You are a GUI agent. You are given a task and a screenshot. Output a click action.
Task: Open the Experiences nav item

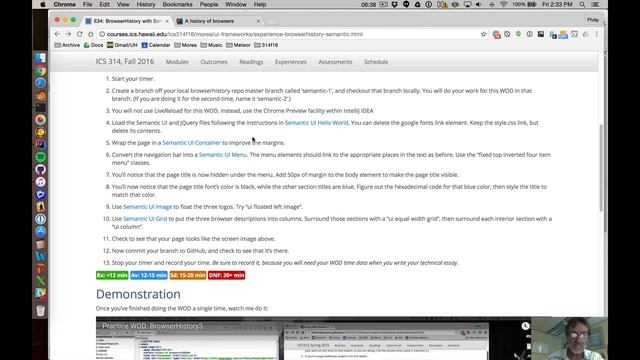[291, 62]
